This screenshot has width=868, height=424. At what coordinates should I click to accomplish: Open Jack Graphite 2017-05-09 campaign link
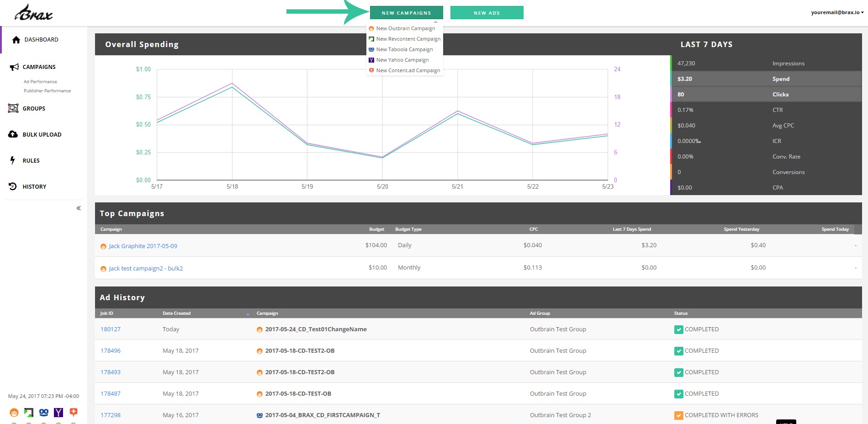click(143, 246)
